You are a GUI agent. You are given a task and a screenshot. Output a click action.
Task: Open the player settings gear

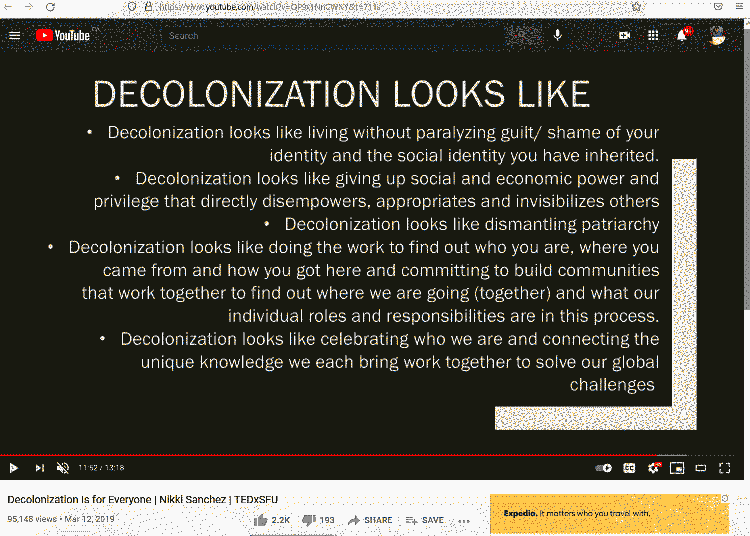pyautogui.click(x=653, y=467)
